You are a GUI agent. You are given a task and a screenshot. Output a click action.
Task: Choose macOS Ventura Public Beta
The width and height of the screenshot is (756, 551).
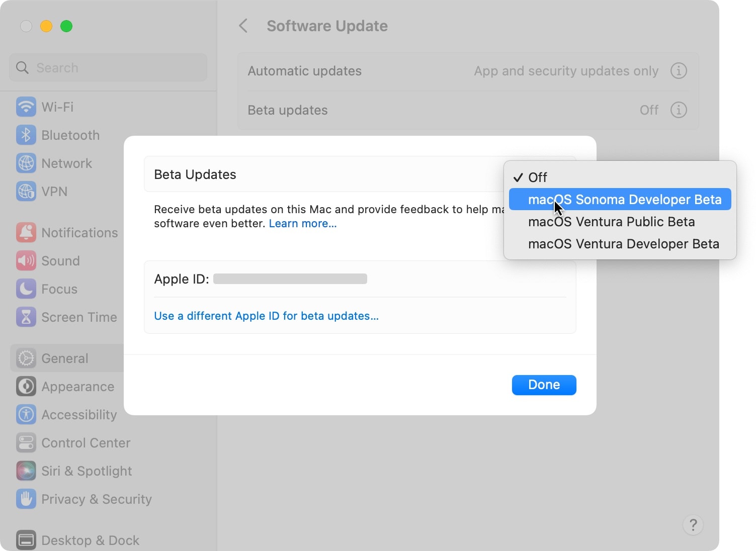611,222
